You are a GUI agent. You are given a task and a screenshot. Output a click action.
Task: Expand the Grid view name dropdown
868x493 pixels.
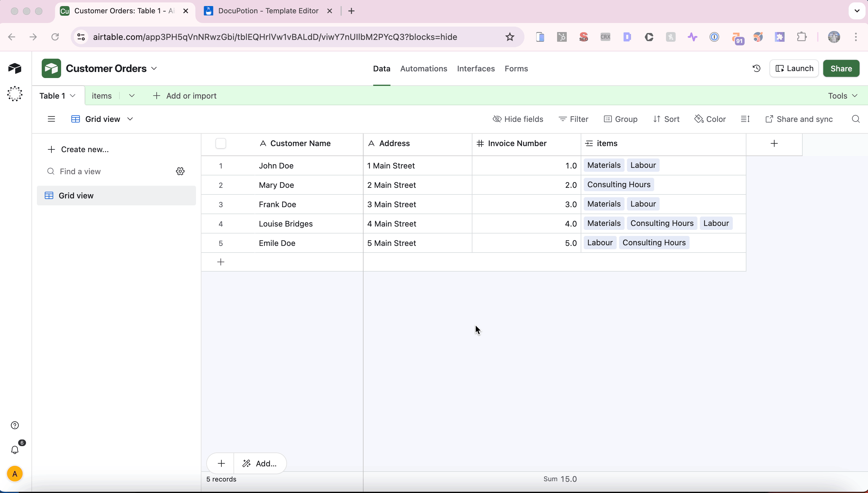[x=130, y=119]
